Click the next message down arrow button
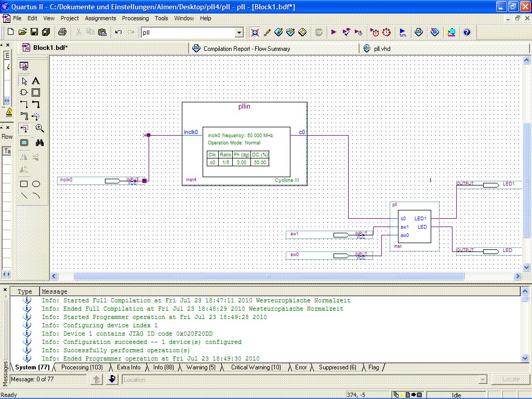Viewport: 532px width, 399px height. [x=112, y=380]
